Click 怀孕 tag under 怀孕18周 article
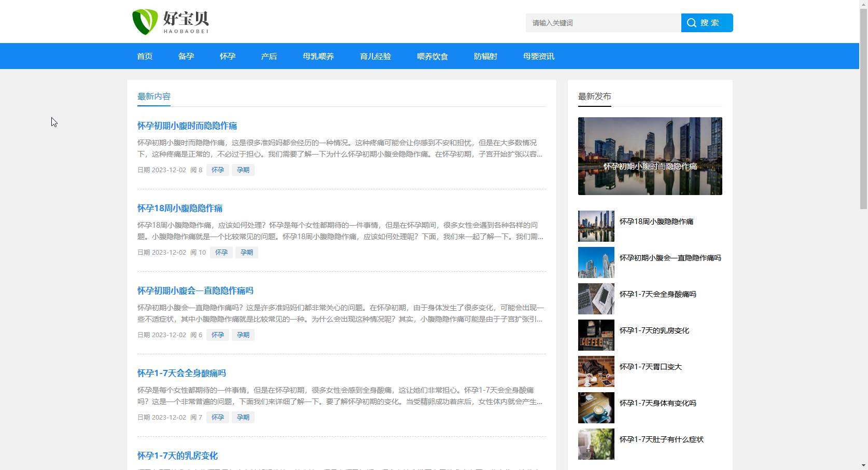Image resolution: width=868 pixels, height=470 pixels. (x=221, y=252)
